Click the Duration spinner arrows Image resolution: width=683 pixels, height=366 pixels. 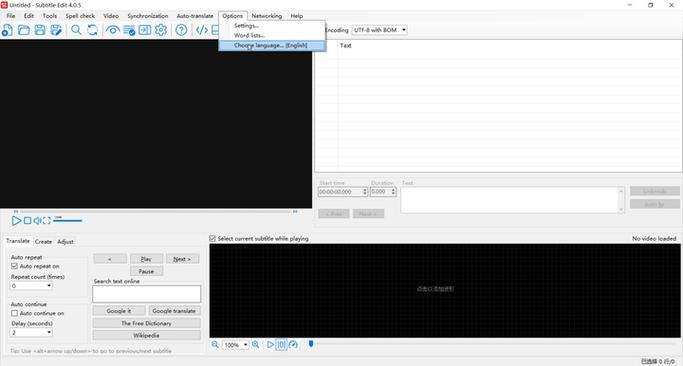(393, 192)
